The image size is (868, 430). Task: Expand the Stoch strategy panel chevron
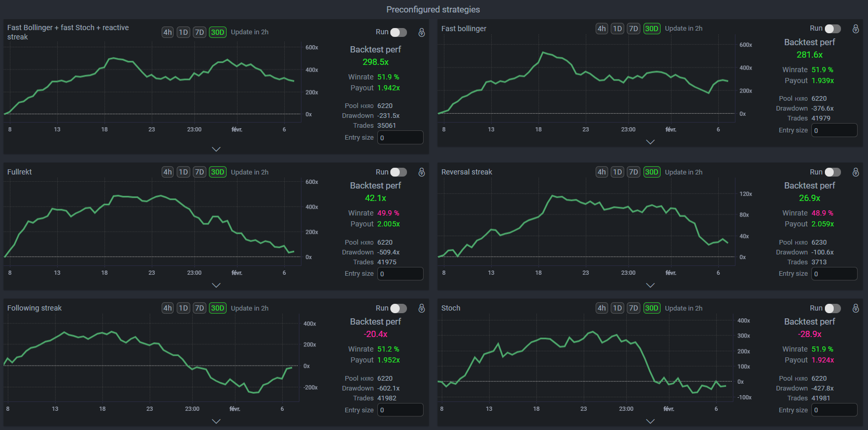650,421
